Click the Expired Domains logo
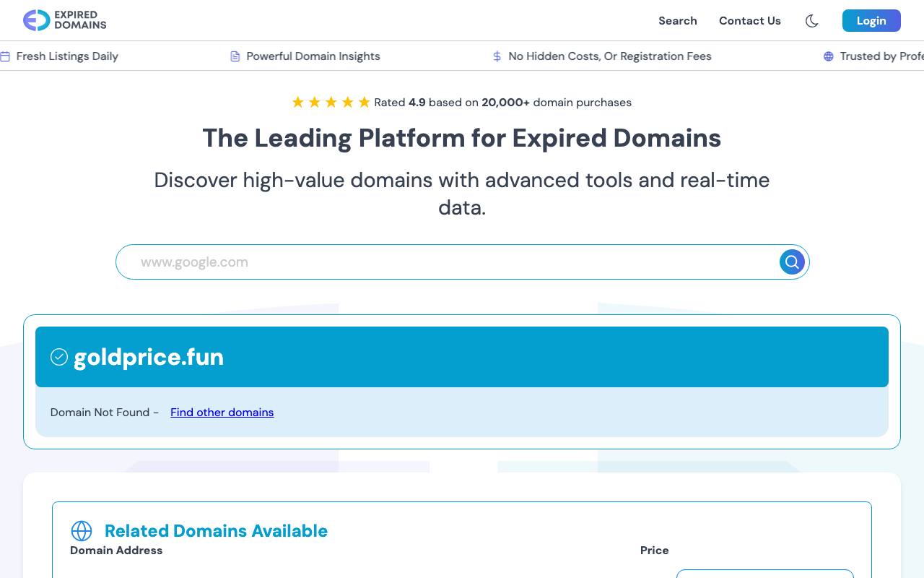Image resolution: width=924 pixels, height=578 pixels. 65,20
